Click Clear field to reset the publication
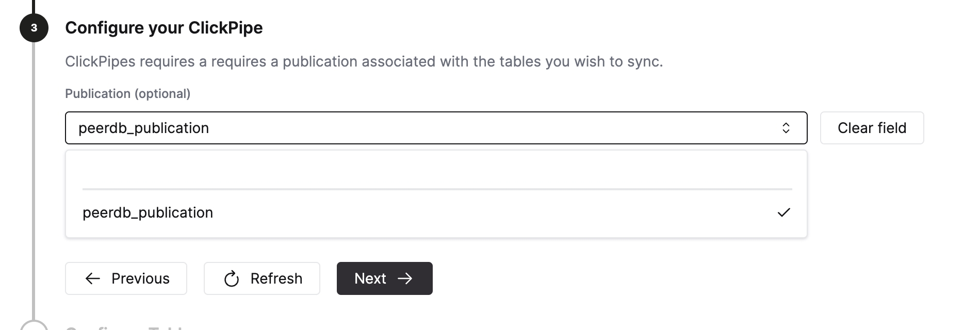 coord(872,127)
